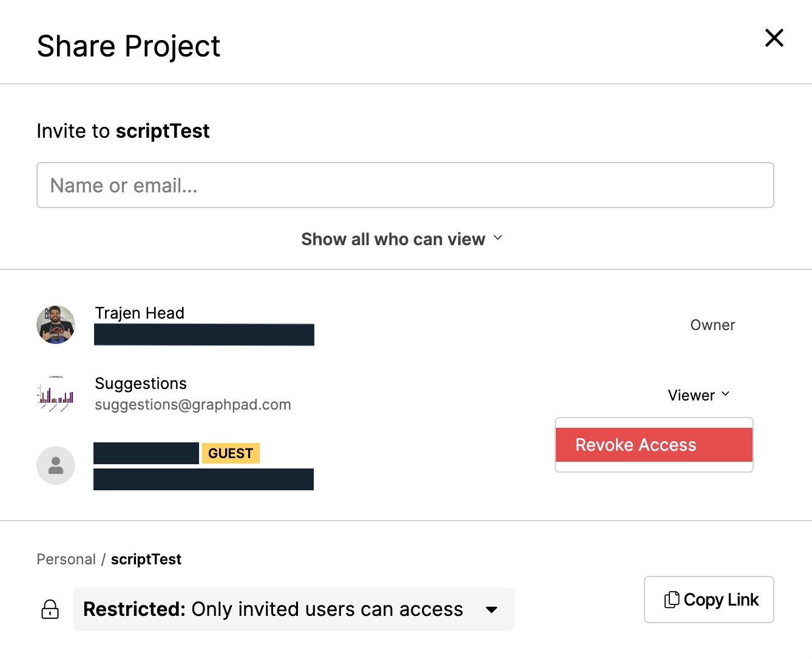This screenshot has width=812, height=659.
Task: Click the gray guest user avatar icon
Action: tap(56, 465)
